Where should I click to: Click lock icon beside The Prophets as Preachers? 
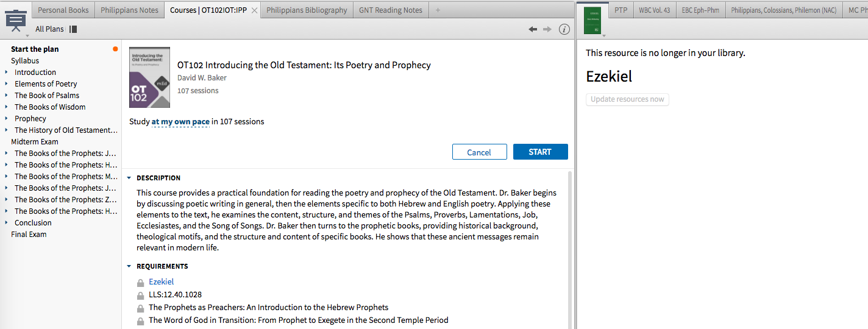pos(141,308)
